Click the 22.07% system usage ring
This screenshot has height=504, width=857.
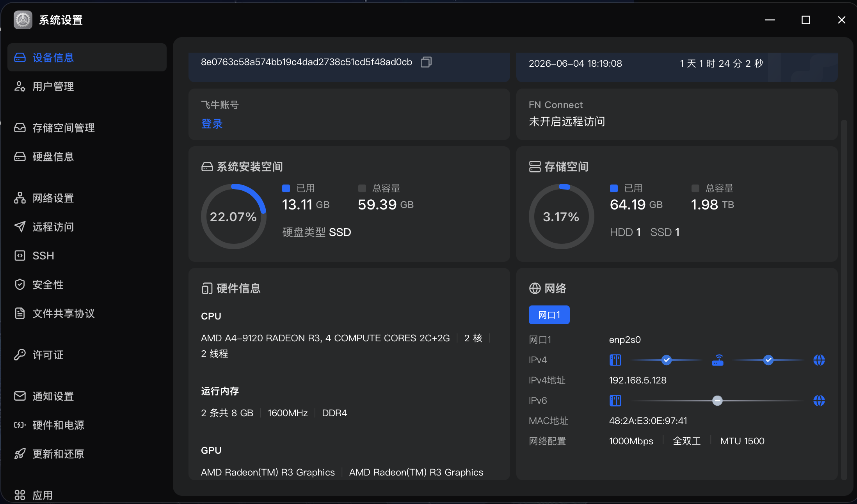pos(233,217)
